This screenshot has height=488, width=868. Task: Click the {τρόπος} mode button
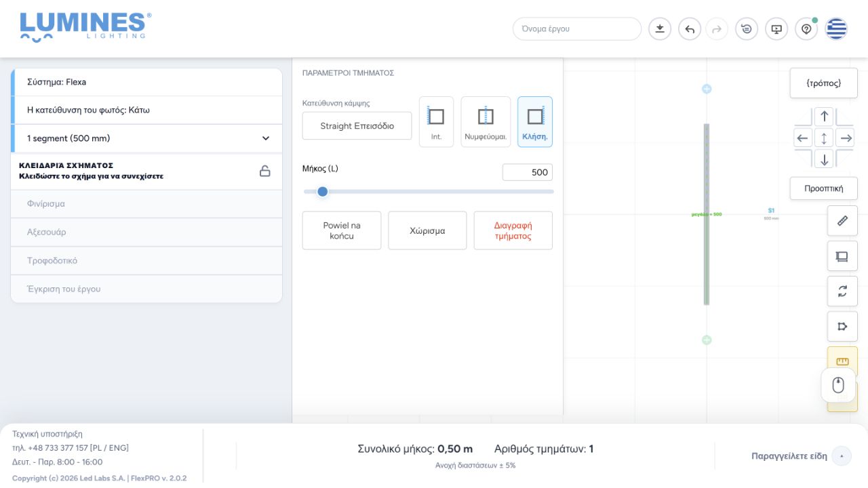coord(824,83)
